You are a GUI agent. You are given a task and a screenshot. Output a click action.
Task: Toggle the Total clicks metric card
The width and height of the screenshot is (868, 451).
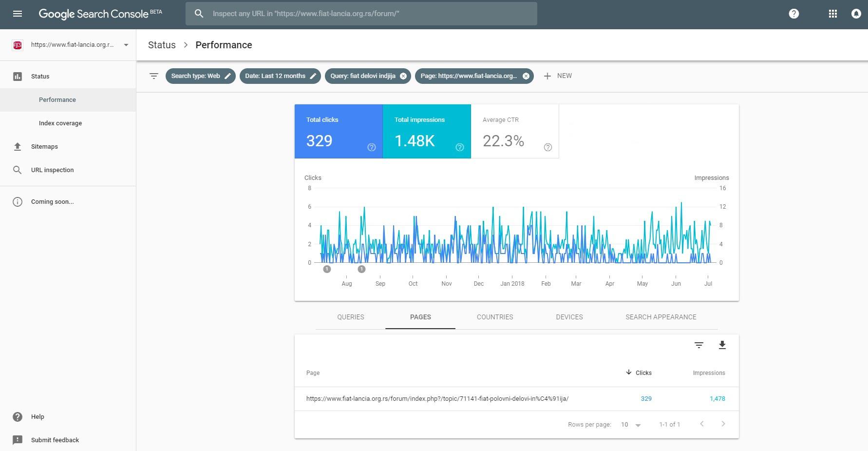point(339,131)
